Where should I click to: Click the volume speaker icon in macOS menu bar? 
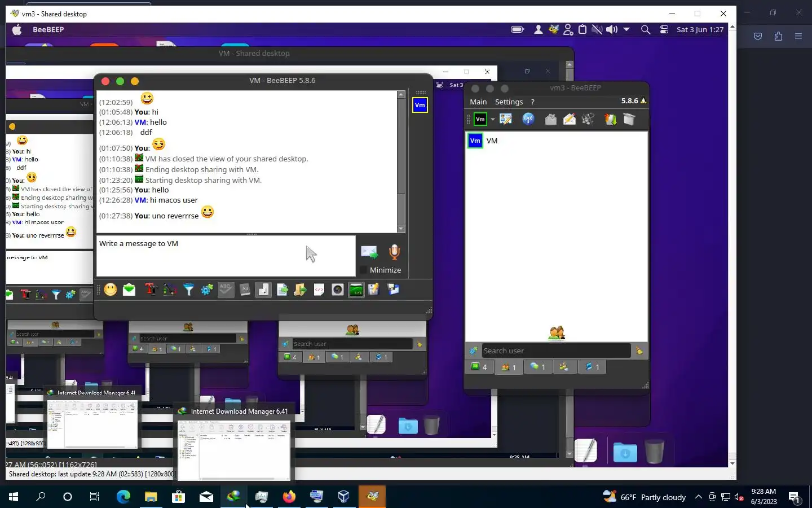[x=611, y=29]
